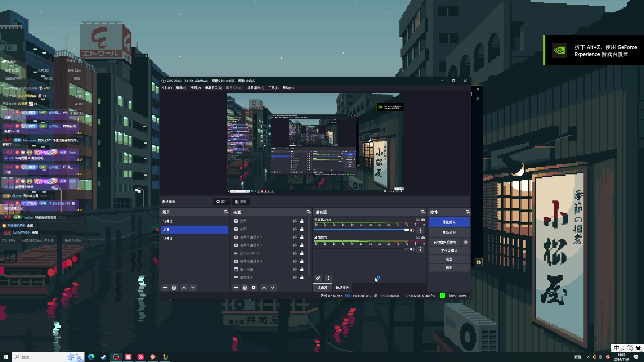The width and height of the screenshot is (644, 362).
Task: Toggle visibility of 窗口采集 source
Action: [x=294, y=269]
